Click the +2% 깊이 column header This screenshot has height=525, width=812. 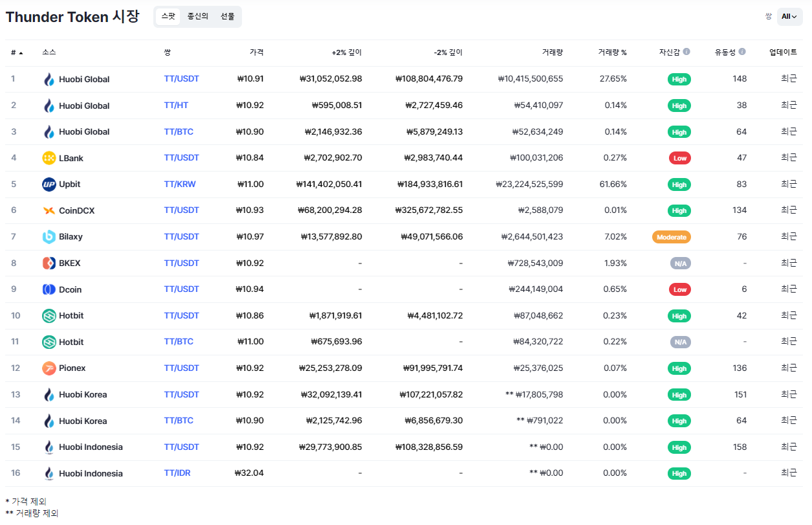(347, 52)
